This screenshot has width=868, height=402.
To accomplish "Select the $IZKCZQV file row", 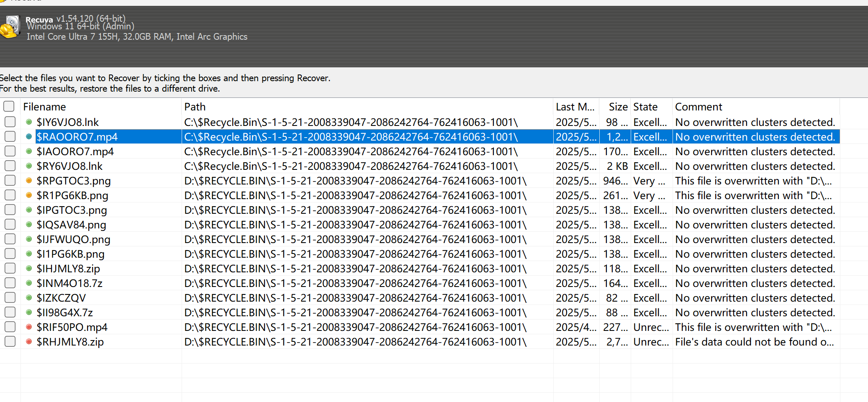I will (61, 298).
